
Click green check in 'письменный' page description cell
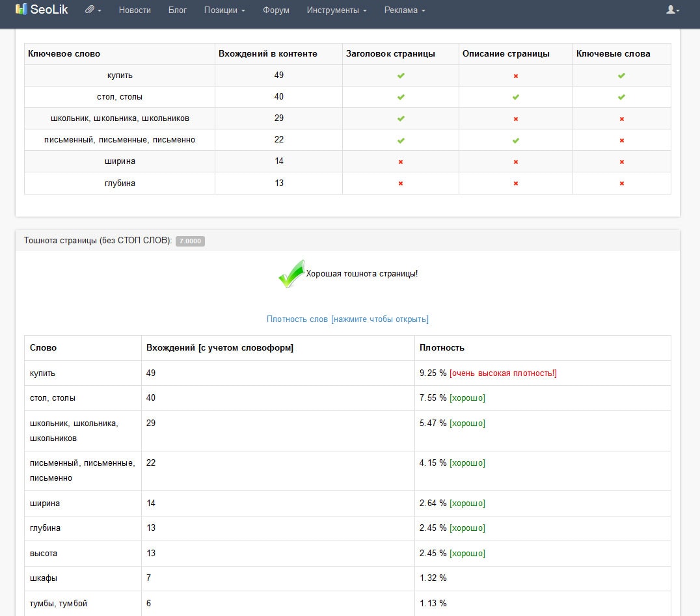(516, 140)
